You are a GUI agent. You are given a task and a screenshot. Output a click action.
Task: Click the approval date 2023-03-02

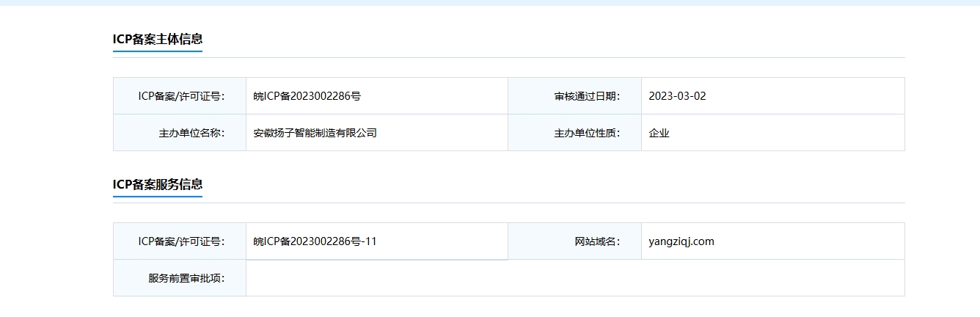pos(677,96)
